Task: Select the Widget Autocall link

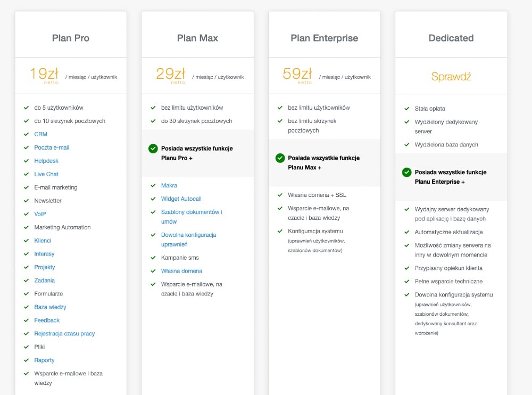Action: click(x=181, y=199)
